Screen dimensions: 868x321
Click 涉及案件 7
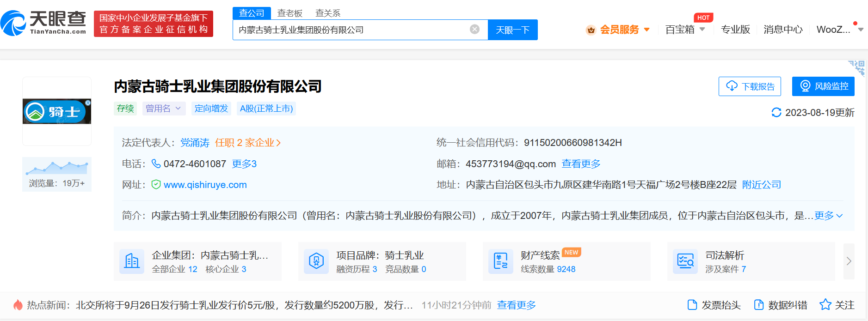[726, 269]
